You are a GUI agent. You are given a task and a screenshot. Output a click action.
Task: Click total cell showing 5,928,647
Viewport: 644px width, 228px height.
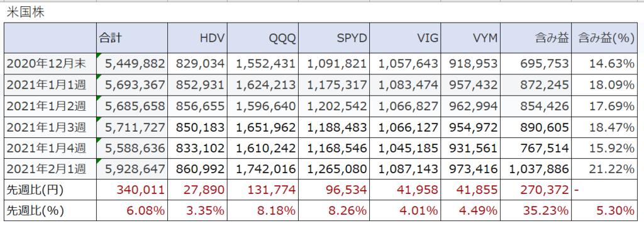click(x=131, y=169)
